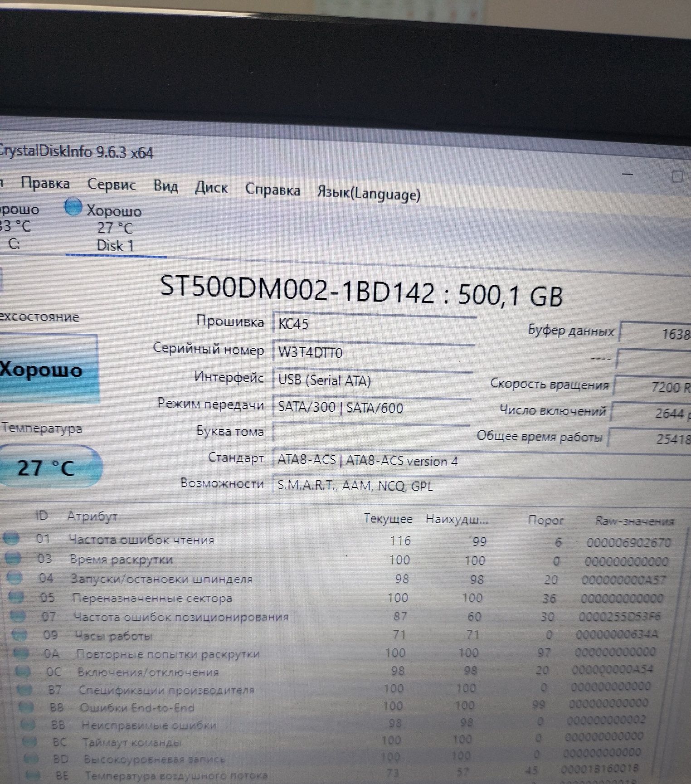691x784 pixels.
Task: Open the Диск menu
Action: coord(211,188)
